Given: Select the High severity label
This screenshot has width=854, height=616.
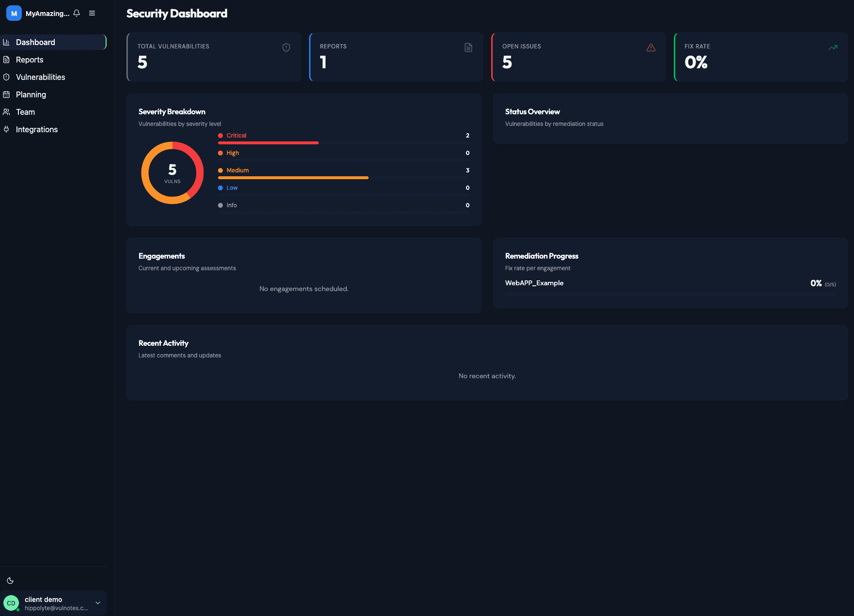Looking at the screenshot, I should click(233, 153).
